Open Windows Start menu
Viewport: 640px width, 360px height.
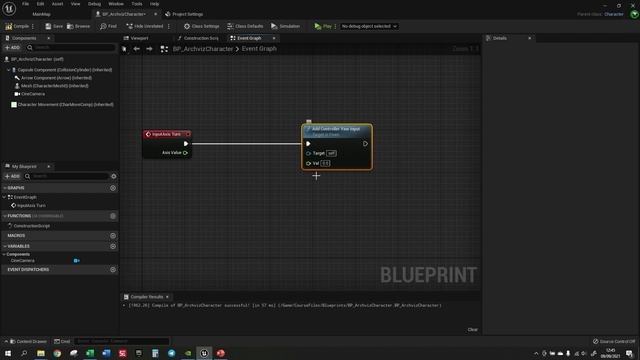[8, 353]
